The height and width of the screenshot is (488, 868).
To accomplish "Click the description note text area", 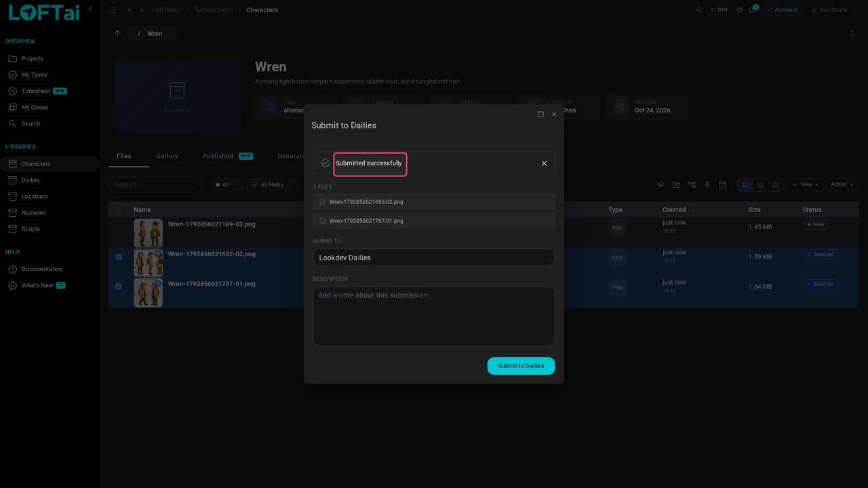I will click(433, 317).
